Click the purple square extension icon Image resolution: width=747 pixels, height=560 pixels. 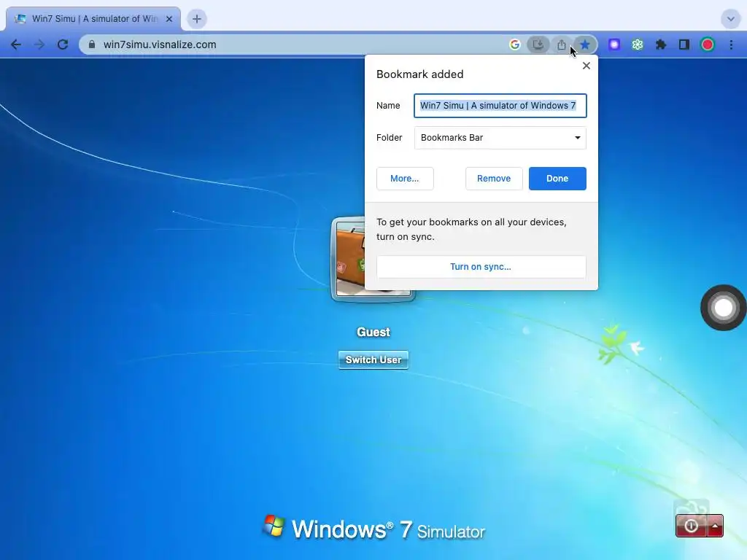pyautogui.click(x=614, y=44)
